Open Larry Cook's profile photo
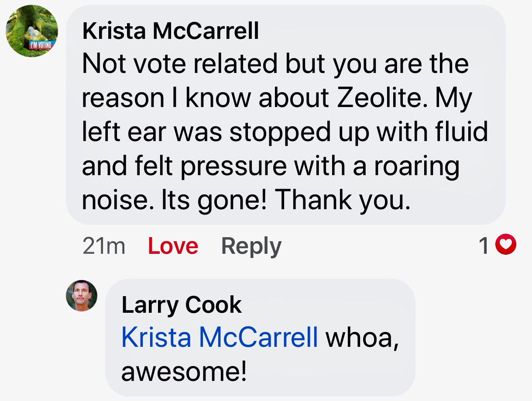 click(x=82, y=296)
